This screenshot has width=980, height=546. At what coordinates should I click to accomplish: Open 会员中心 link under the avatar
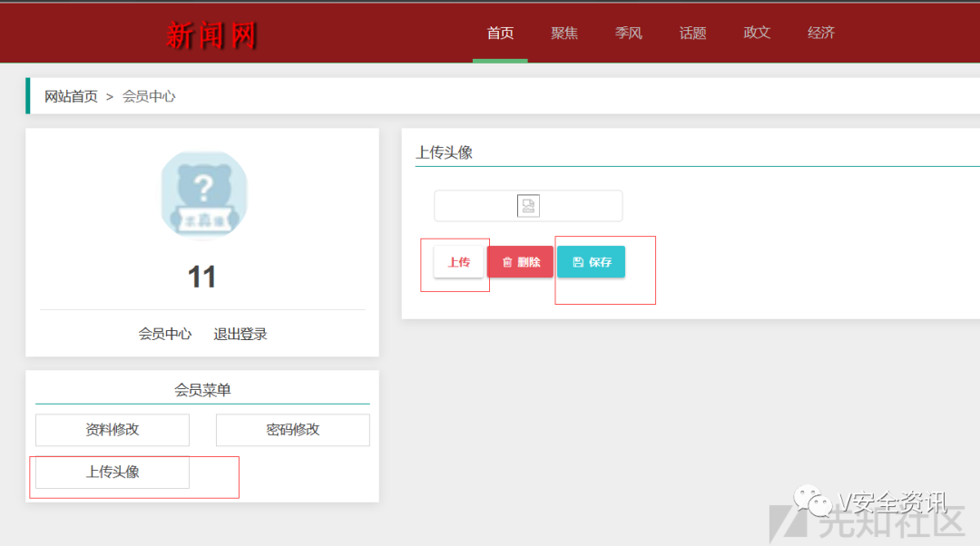tap(165, 335)
